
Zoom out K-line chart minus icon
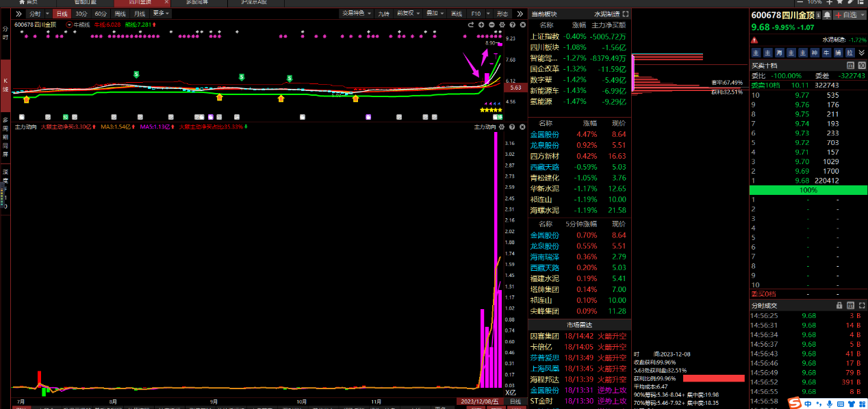[492, 25]
